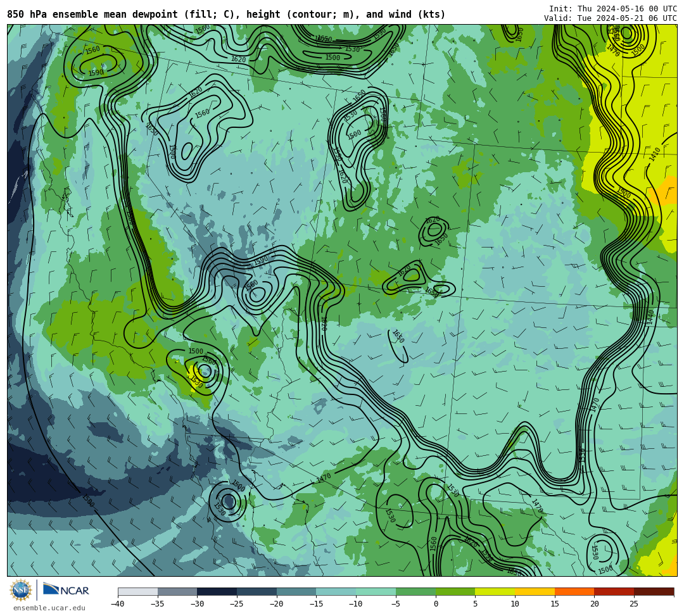The image size is (684, 616).
Task: Click the colorbar label -5
Action: (396, 604)
